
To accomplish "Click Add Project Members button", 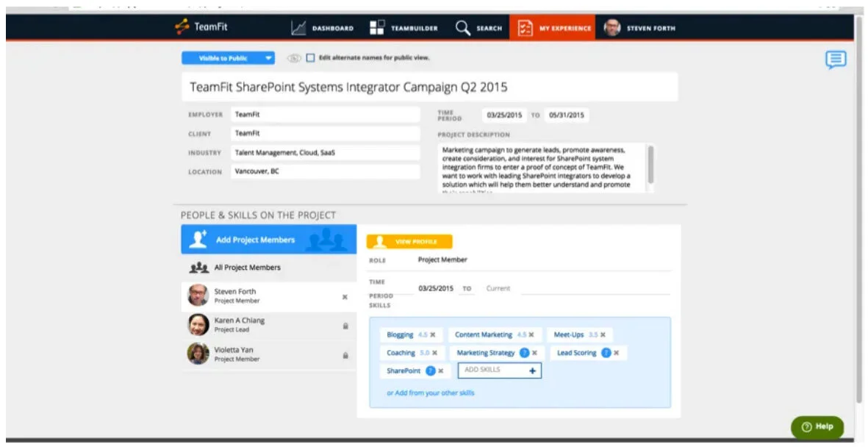I will (268, 239).
